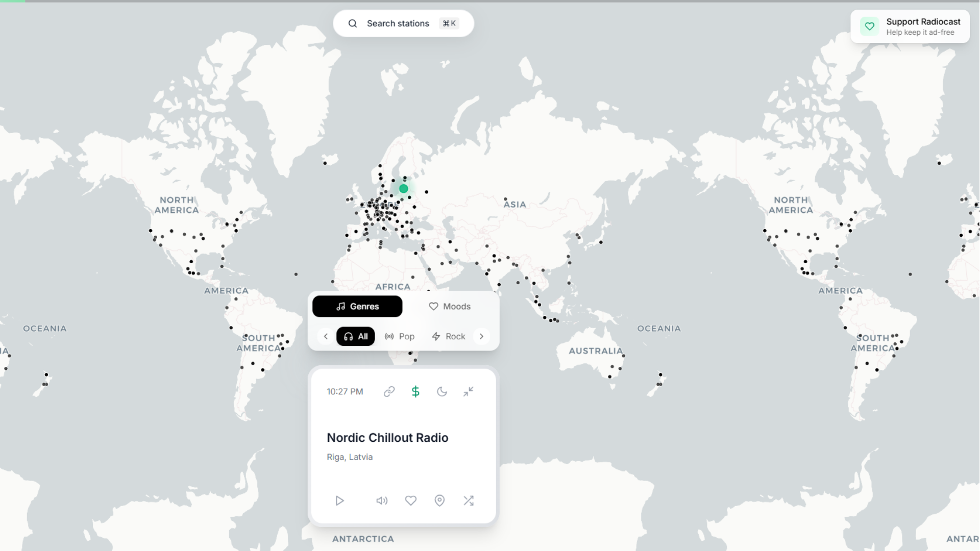This screenshot has height=551, width=980.
Task: Filter stations by Pop genre
Action: click(x=400, y=336)
